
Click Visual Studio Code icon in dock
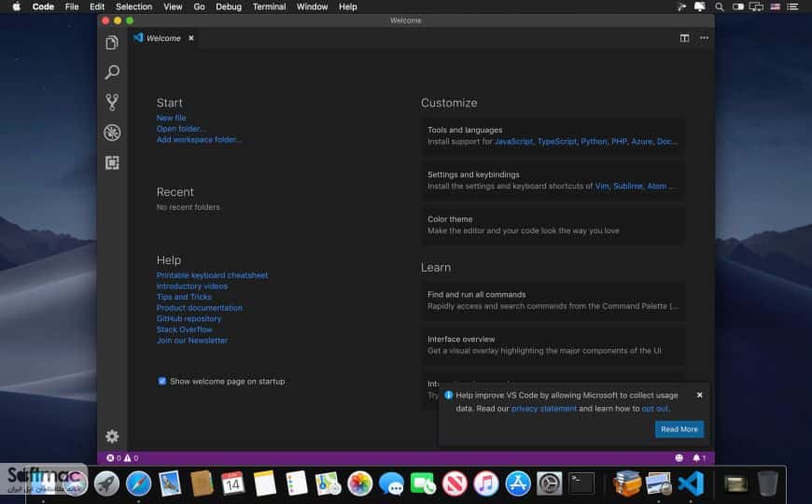point(691,483)
